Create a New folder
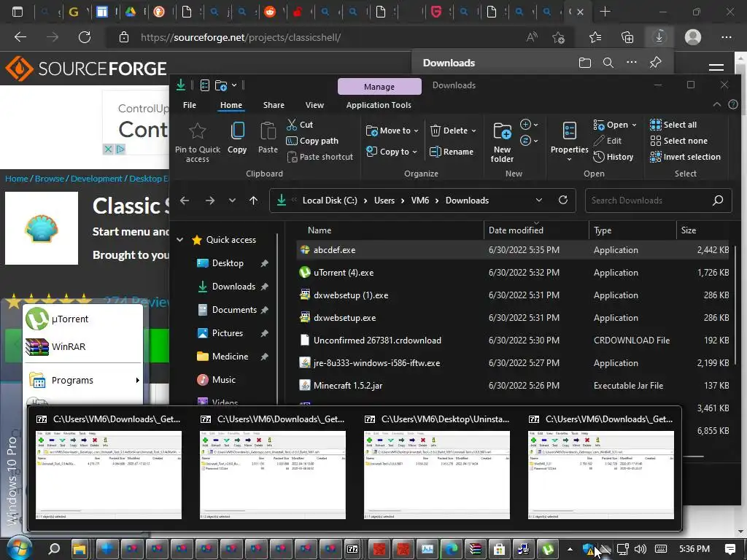This screenshot has width=747, height=560. click(x=502, y=142)
